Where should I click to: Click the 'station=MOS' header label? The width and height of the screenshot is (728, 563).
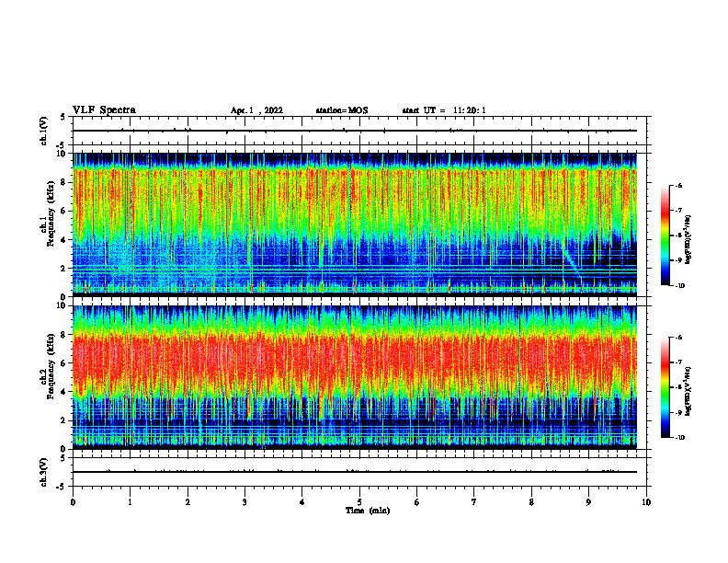342,110
